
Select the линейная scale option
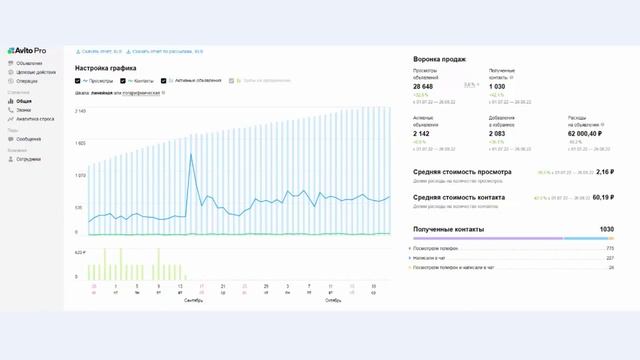click(102, 93)
